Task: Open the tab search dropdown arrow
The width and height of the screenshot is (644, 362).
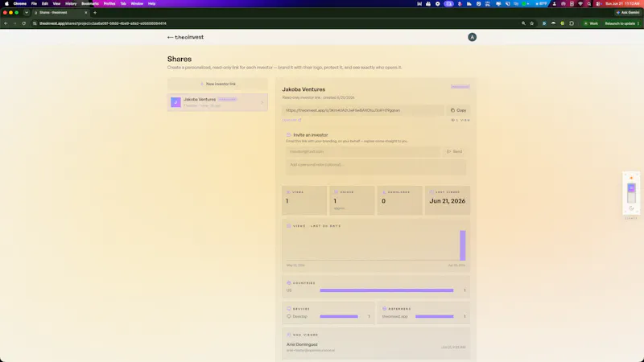Action: coord(27,13)
